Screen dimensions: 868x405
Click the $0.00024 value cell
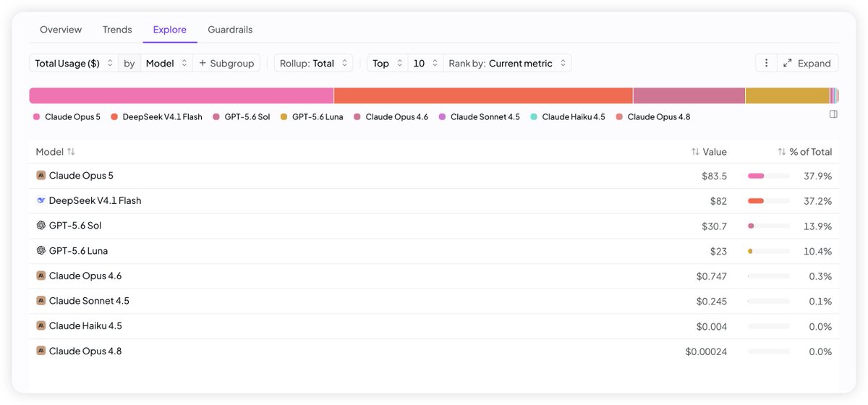[x=706, y=351]
